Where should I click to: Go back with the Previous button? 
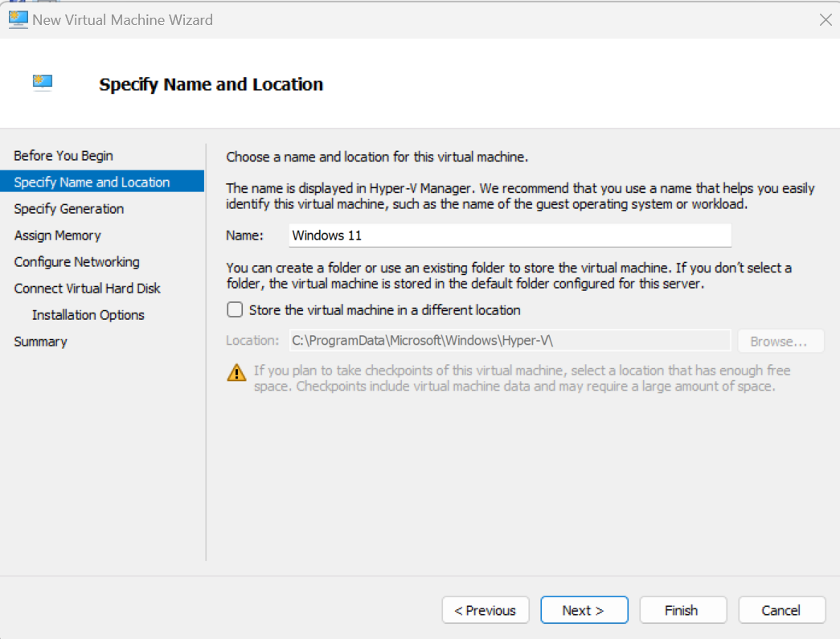point(485,610)
